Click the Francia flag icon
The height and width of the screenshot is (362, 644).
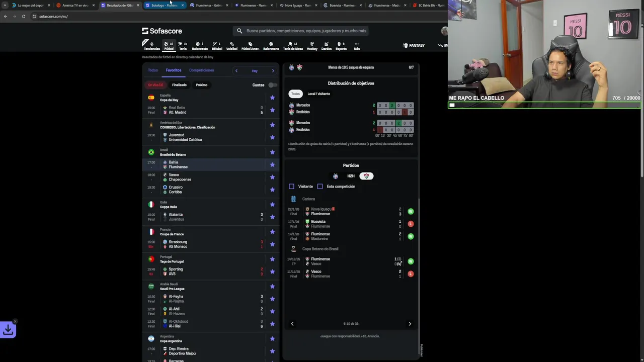151,232
